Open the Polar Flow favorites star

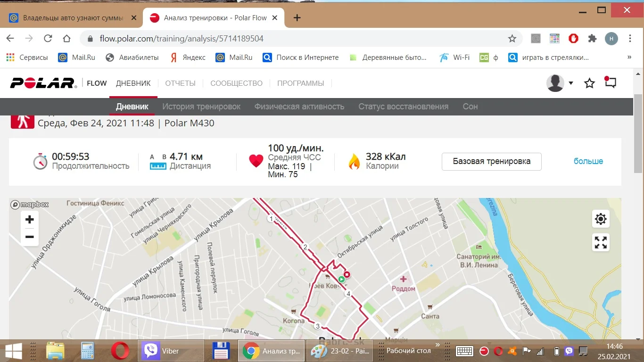[x=589, y=83]
